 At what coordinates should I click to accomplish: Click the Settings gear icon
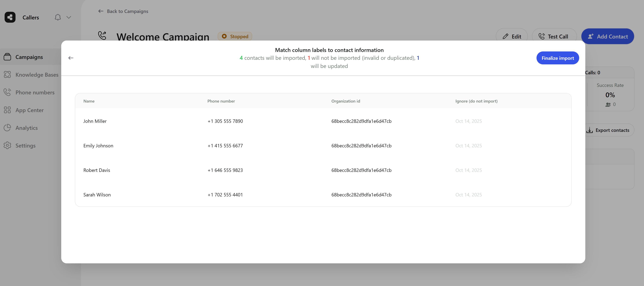(7, 145)
